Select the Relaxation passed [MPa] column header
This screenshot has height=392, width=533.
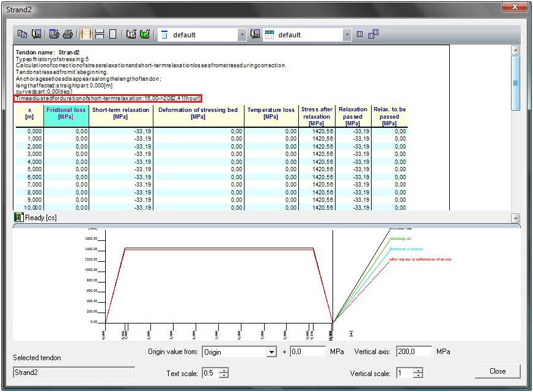(353, 116)
